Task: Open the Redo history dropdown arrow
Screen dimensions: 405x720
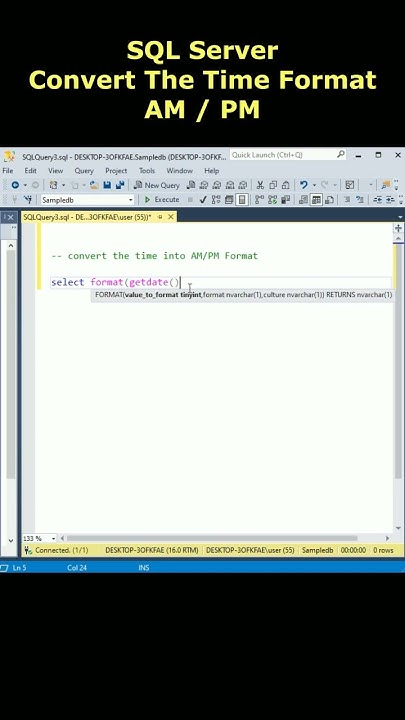Action: pos(335,185)
